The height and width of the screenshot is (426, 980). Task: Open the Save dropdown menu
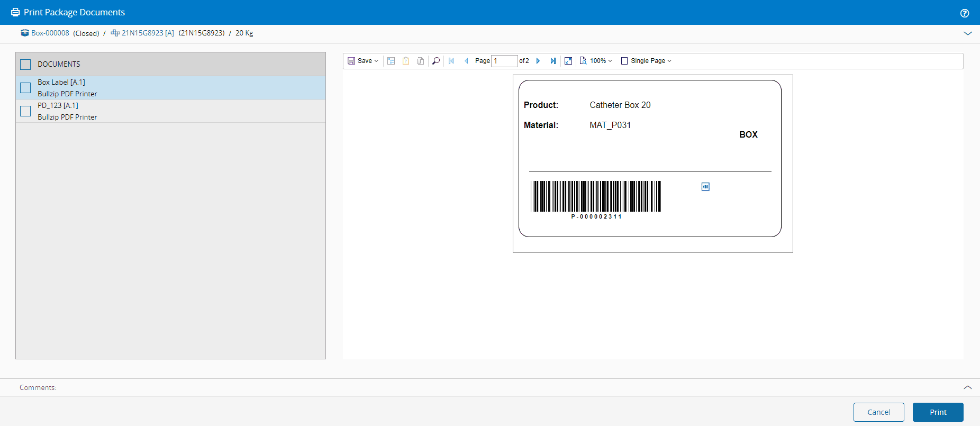(x=363, y=61)
